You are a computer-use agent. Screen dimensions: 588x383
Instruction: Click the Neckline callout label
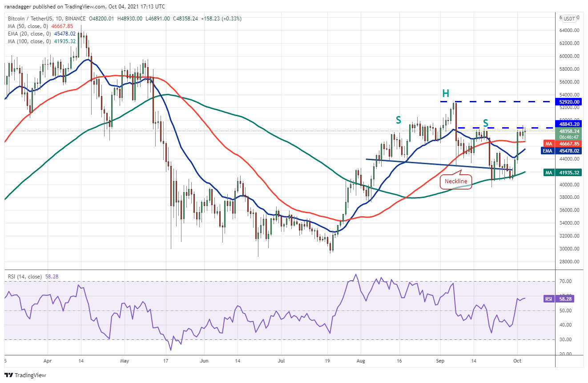pos(456,181)
